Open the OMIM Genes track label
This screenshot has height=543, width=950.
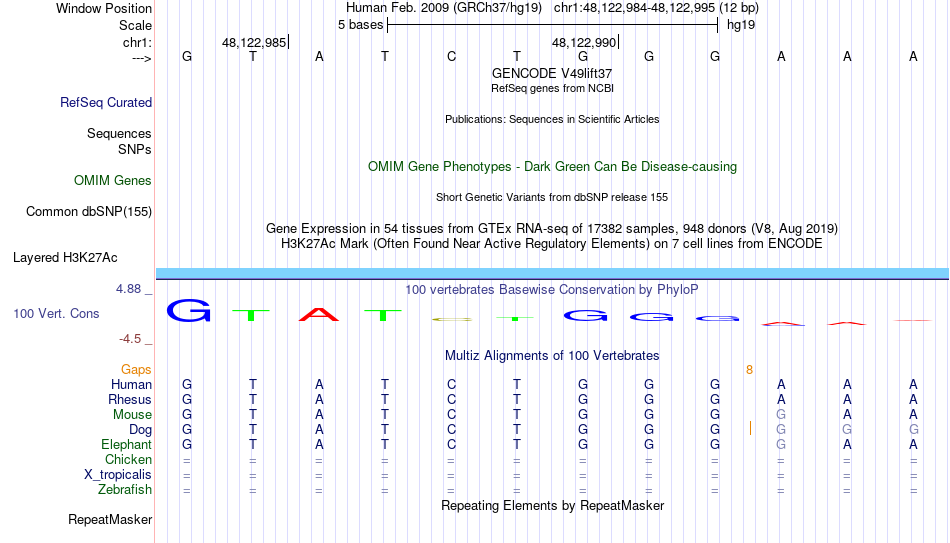113,181
